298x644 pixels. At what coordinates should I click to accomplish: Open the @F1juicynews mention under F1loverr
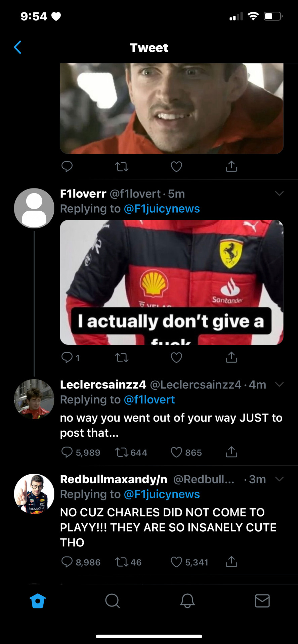pos(162,209)
